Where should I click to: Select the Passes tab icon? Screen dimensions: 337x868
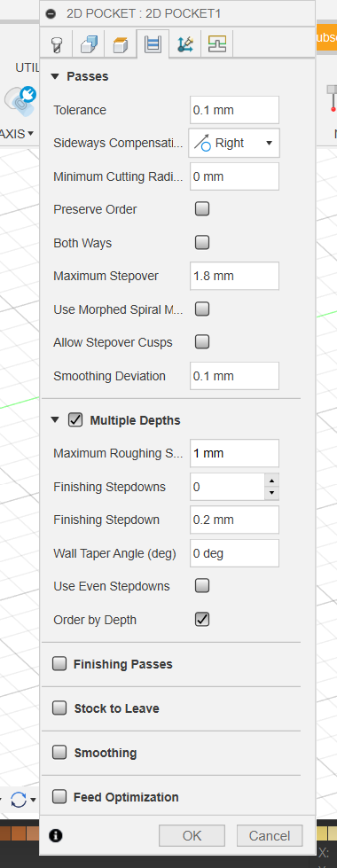click(153, 44)
